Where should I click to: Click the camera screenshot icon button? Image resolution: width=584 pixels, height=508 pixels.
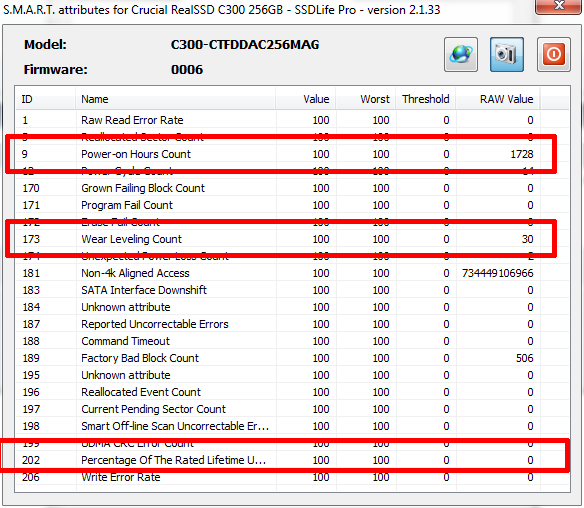point(507,54)
